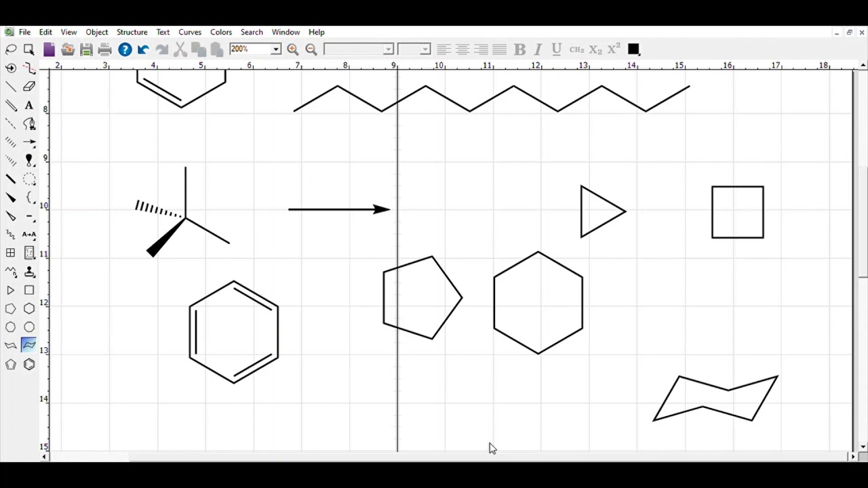
Task: Select the Cyclohexane Ring tool
Action: [x=29, y=308]
